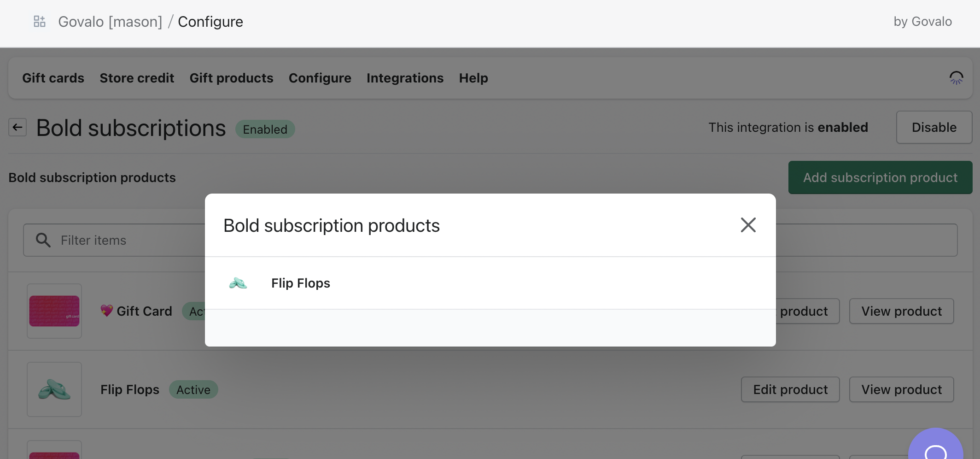Open the Gift cards tab
980x459 pixels.
pos(53,78)
